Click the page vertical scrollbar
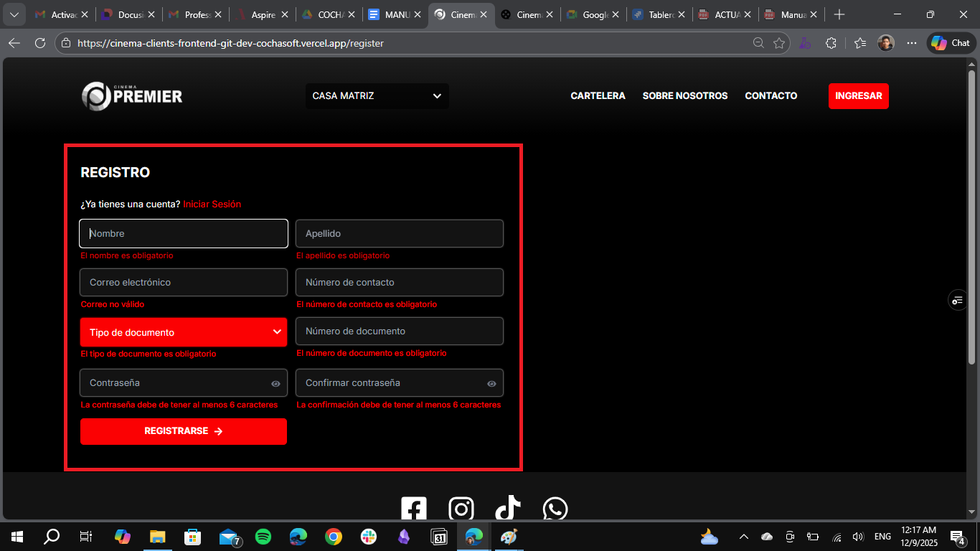980x551 pixels. point(971,287)
